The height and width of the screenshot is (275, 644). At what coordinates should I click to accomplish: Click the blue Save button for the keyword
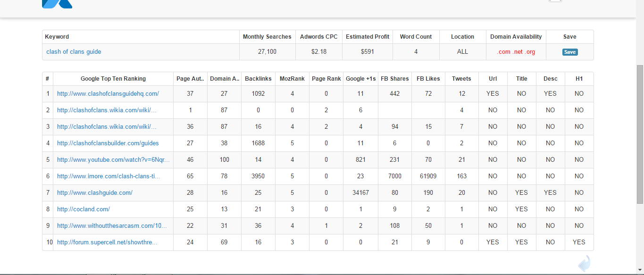pyautogui.click(x=570, y=52)
